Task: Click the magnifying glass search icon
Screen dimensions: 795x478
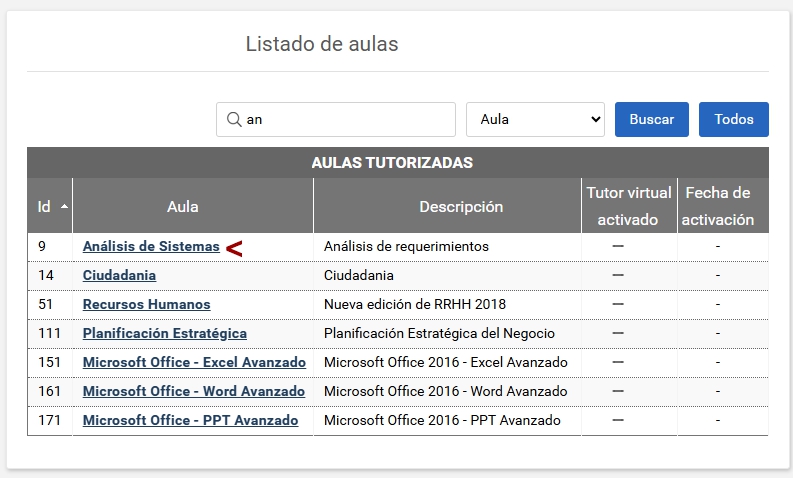Action: pos(234,119)
